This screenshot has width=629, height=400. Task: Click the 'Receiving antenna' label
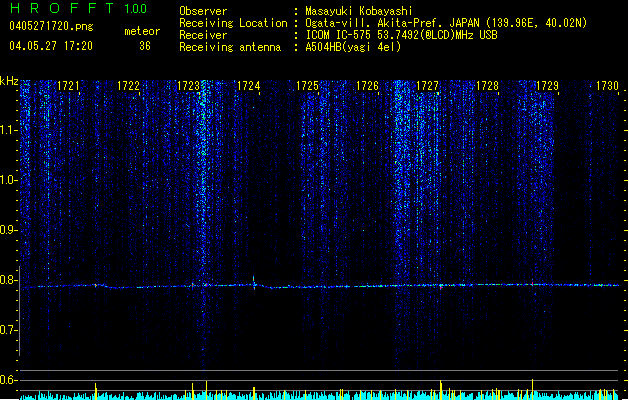pos(230,47)
